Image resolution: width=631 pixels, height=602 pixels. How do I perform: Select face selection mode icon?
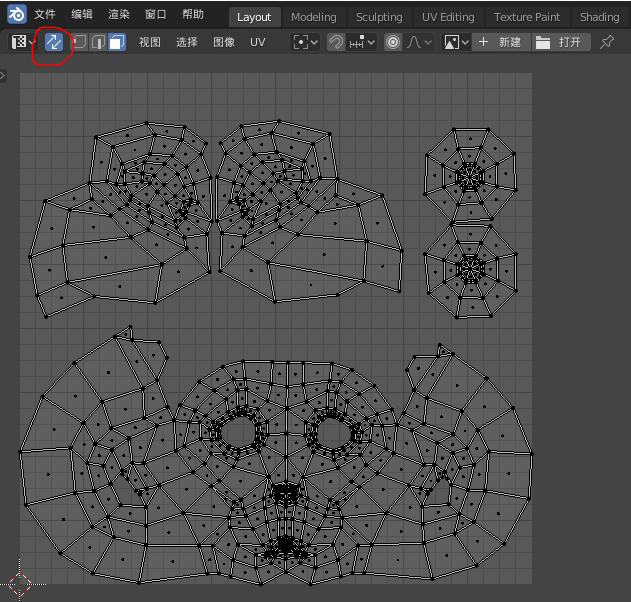click(x=117, y=42)
